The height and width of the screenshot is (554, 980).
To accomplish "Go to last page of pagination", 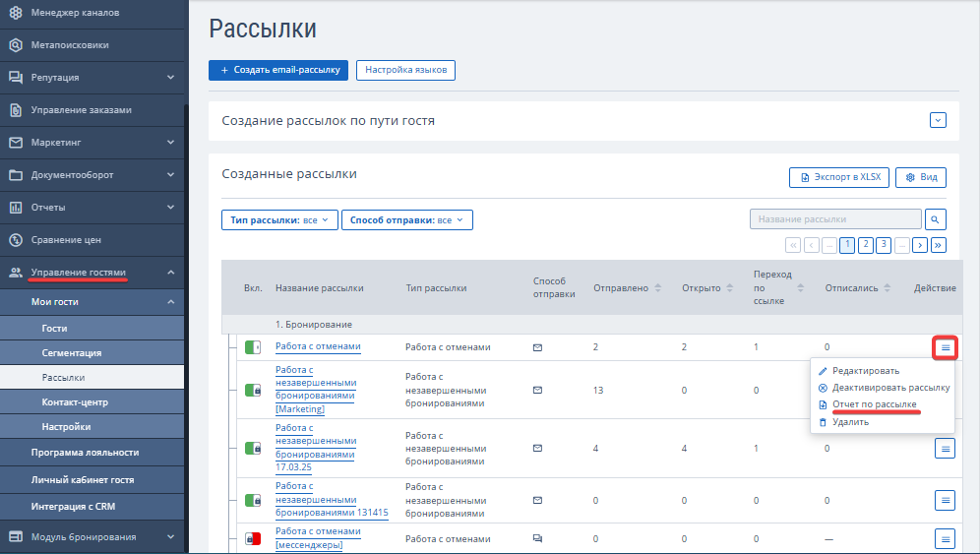I will [939, 245].
